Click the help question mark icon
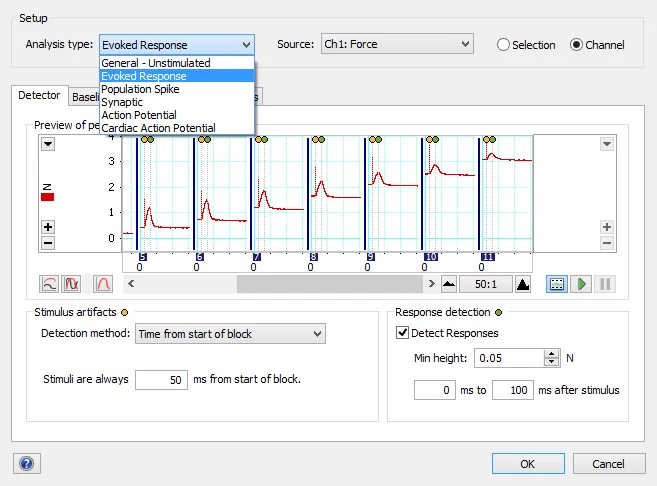This screenshot has height=486, width=657. tap(26, 464)
